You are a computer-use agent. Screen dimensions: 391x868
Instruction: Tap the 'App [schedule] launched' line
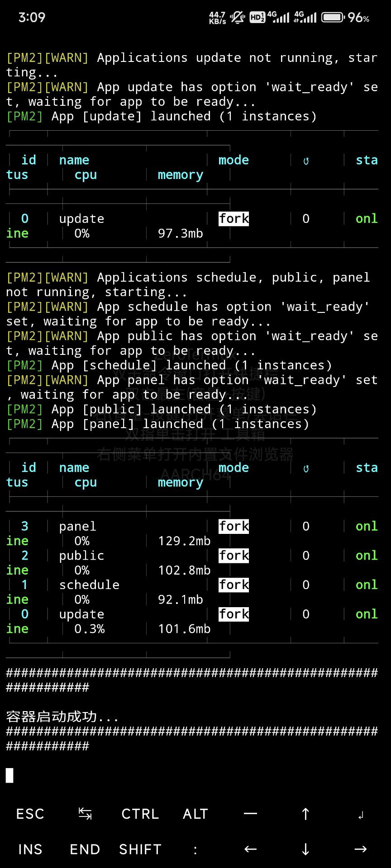(169, 365)
